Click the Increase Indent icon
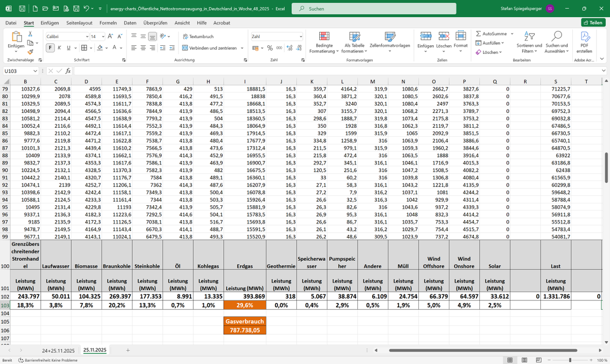This screenshot has height=364, width=610. click(x=172, y=48)
